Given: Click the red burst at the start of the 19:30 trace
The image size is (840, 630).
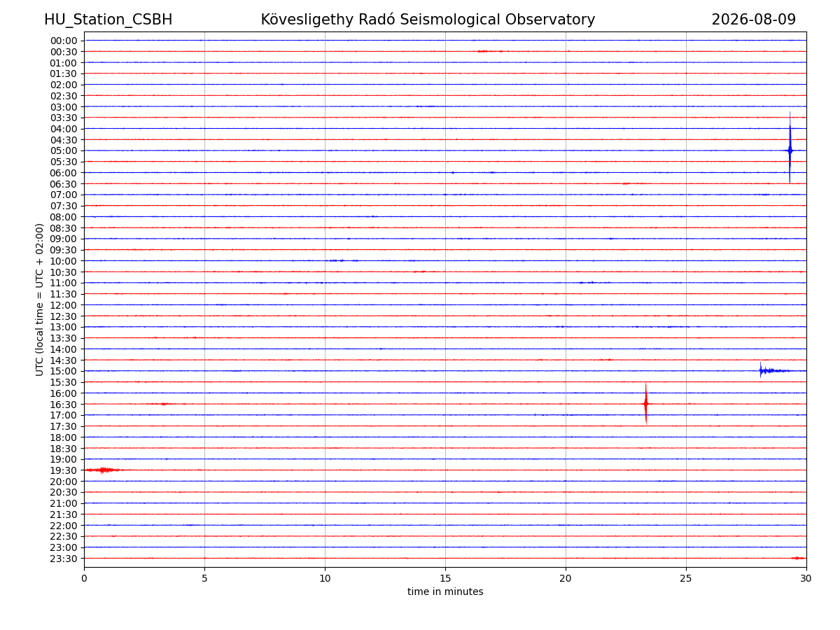Looking at the screenshot, I should pos(103,470).
